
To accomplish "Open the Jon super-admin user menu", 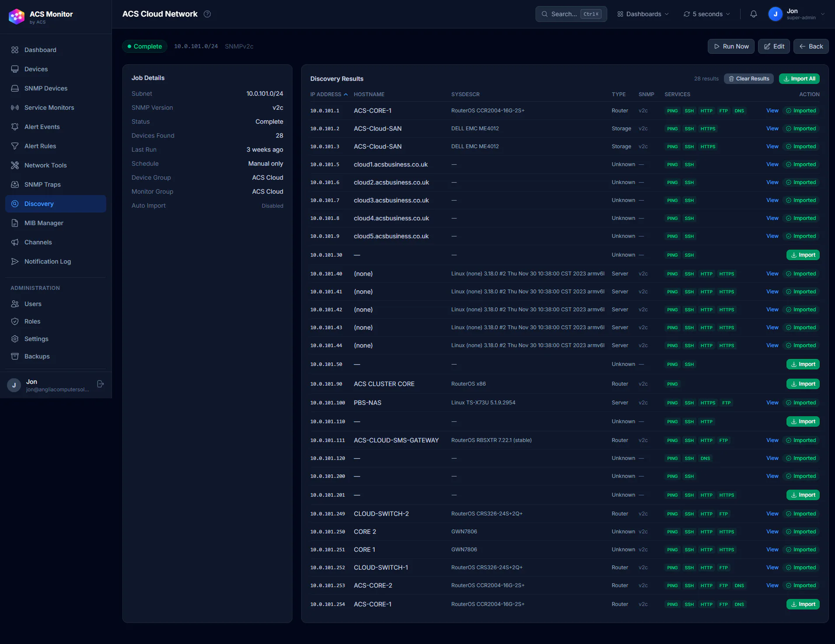I will pos(797,14).
